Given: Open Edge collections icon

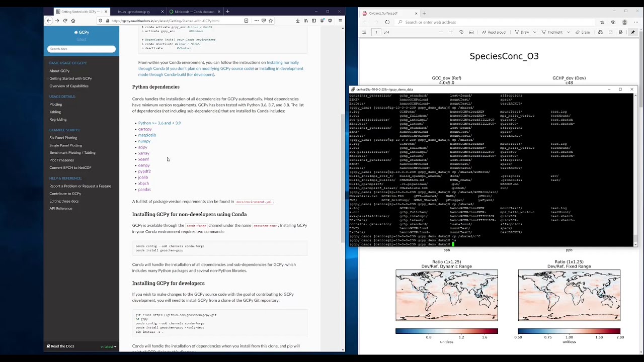Looking at the screenshot, I should (x=613, y=22).
